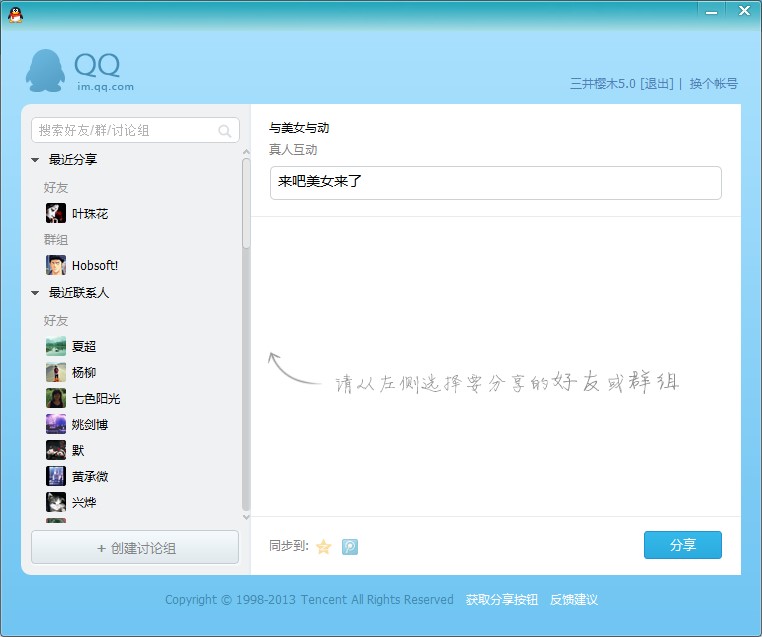Select contact 黄承微 from list
The height and width of the screenshot is (637, 762).
pos(90,476)
